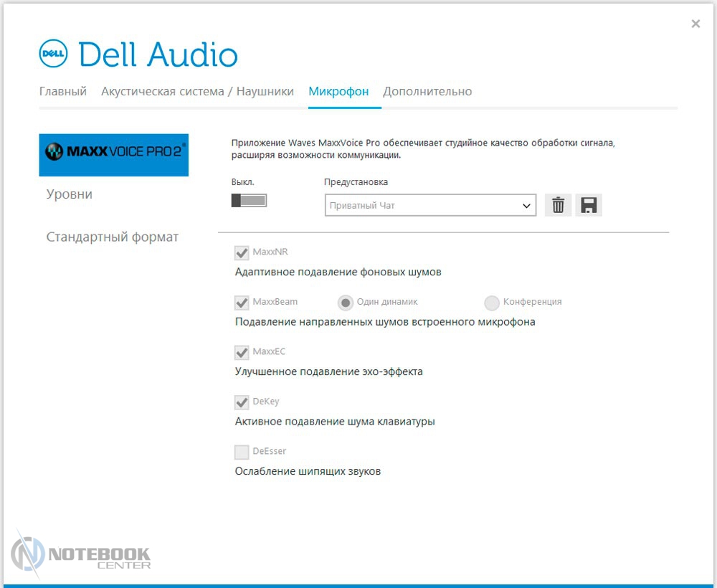The height and width of the screenshot is (588, 717).
Task: Select Стандартный формат in the sidebar
Action: (113, 237)
